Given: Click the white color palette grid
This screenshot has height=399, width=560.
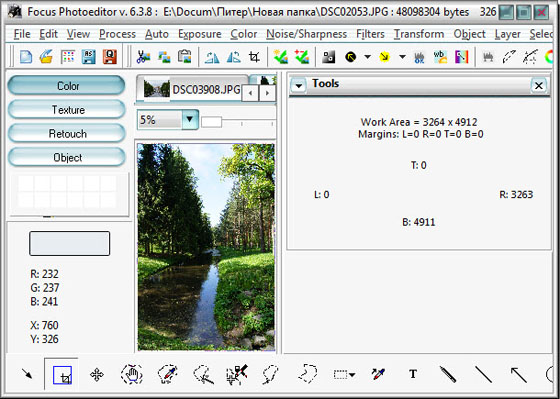Looking at the screenshot, I should click(68, 191).
